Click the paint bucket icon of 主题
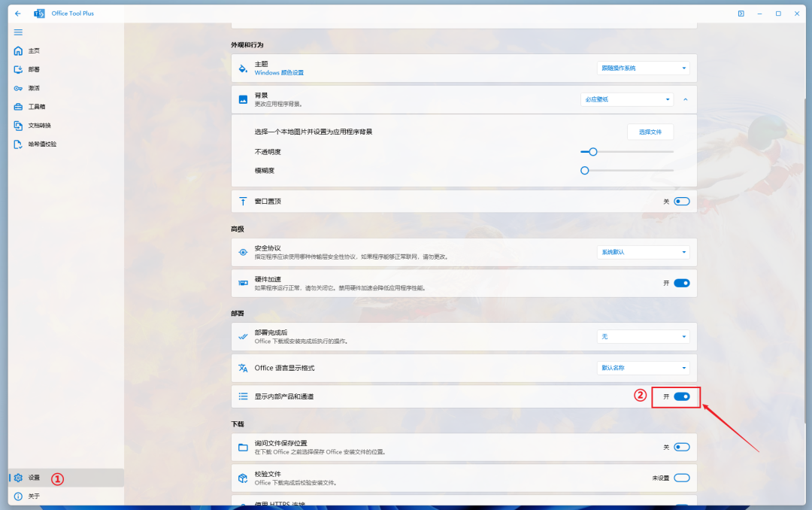The image size is (812, 510). [x=243, y=68]
